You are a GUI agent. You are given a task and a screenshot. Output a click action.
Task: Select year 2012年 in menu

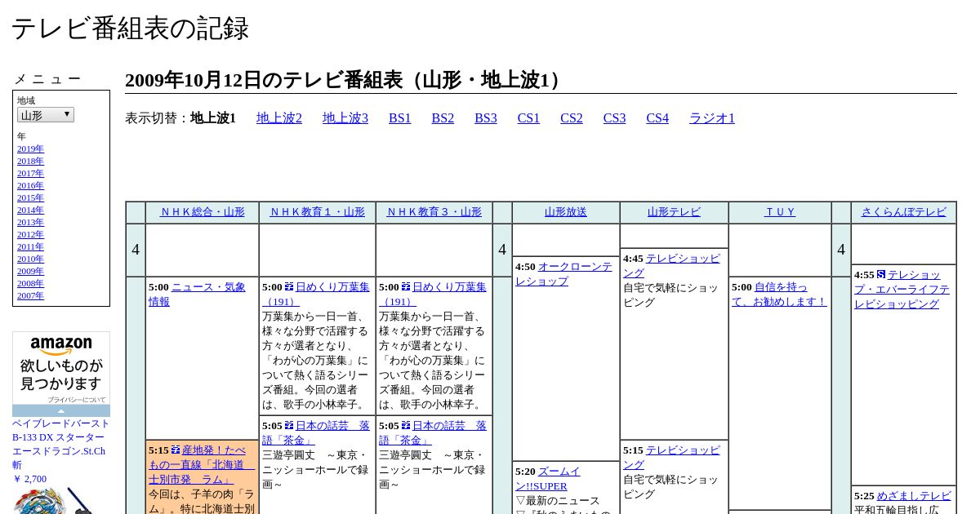[30, 235]
